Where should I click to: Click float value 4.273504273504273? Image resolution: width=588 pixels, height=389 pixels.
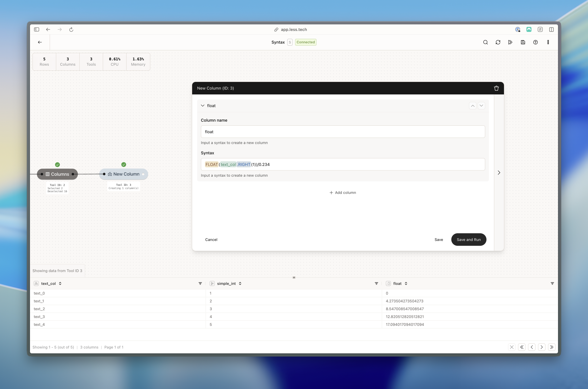[x=405, y=301]
